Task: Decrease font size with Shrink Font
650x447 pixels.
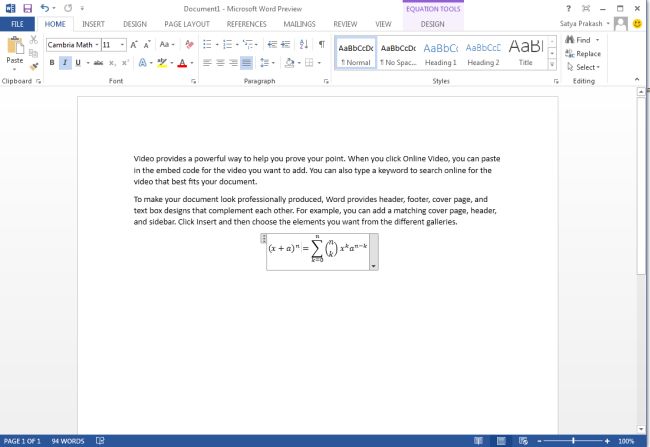Action: click(x=147, y=44)
